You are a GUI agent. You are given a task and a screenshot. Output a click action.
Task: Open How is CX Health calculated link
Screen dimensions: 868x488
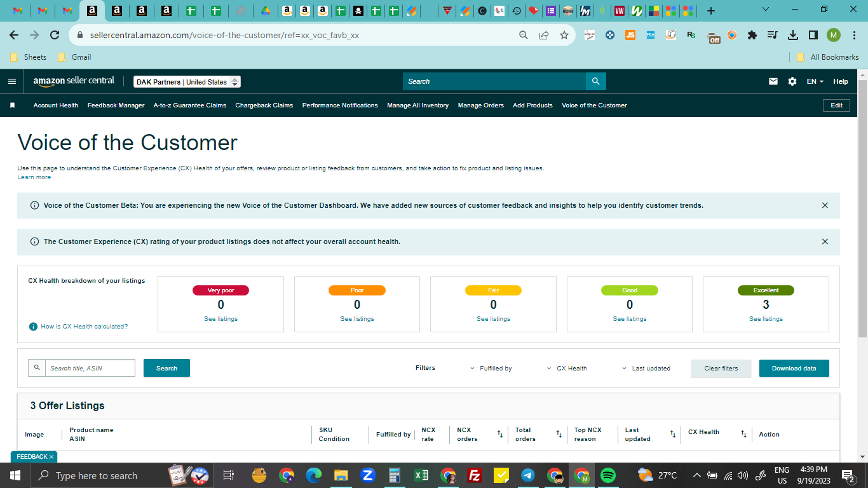coord(85,327)
